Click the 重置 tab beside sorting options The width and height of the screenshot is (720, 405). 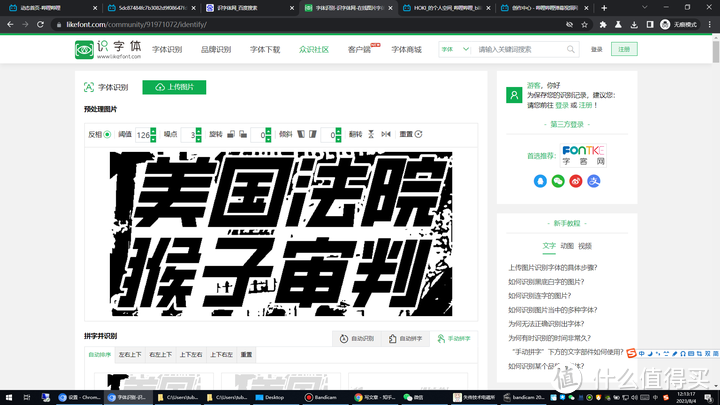247,354
